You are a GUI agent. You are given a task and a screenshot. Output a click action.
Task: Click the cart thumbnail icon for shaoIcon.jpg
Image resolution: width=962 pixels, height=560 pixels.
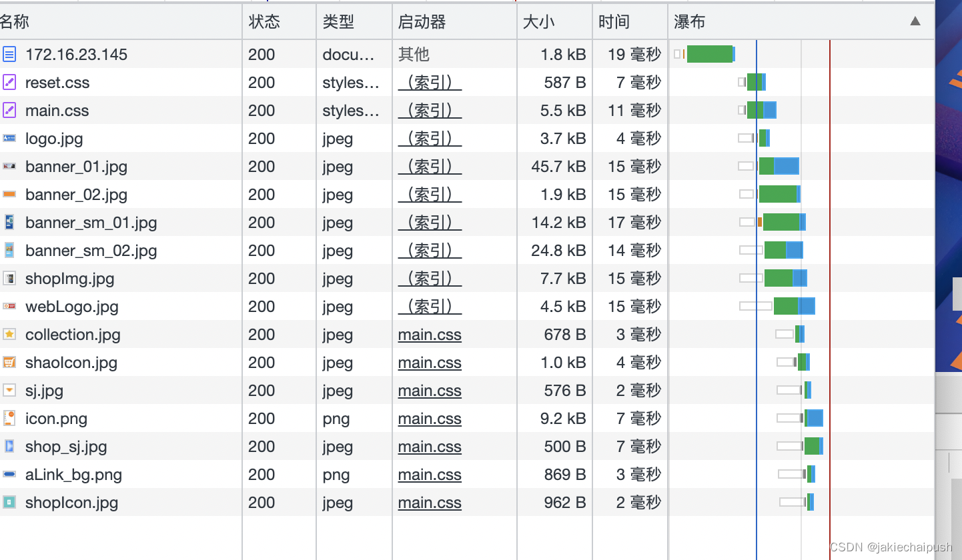9,362
